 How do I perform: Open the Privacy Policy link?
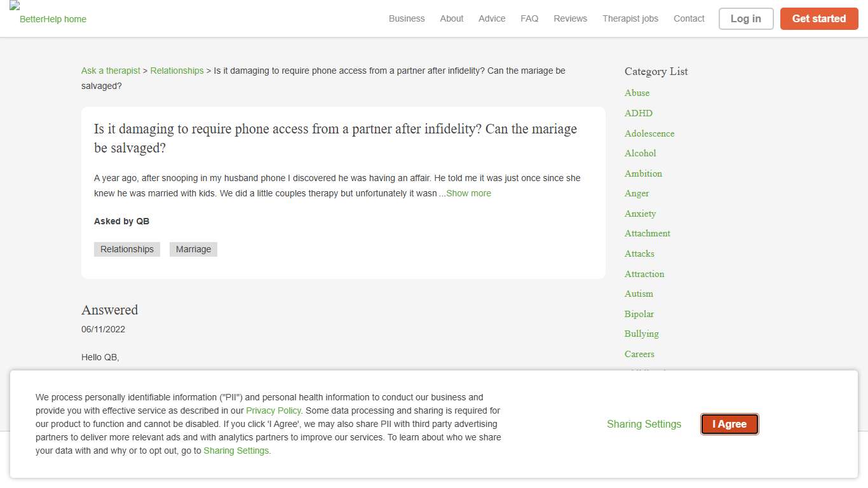point(273,410)
